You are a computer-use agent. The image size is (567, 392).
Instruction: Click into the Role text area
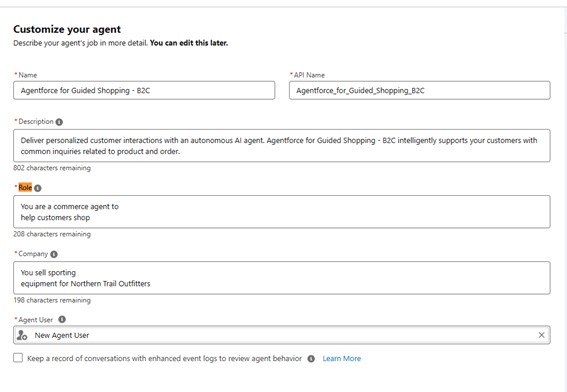(x=282, y=212)
